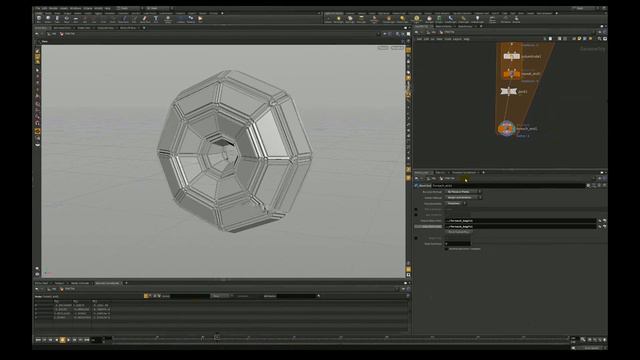Switch to the Animation Editor tab
Screen dimensions: 640x360
(62, 28)
